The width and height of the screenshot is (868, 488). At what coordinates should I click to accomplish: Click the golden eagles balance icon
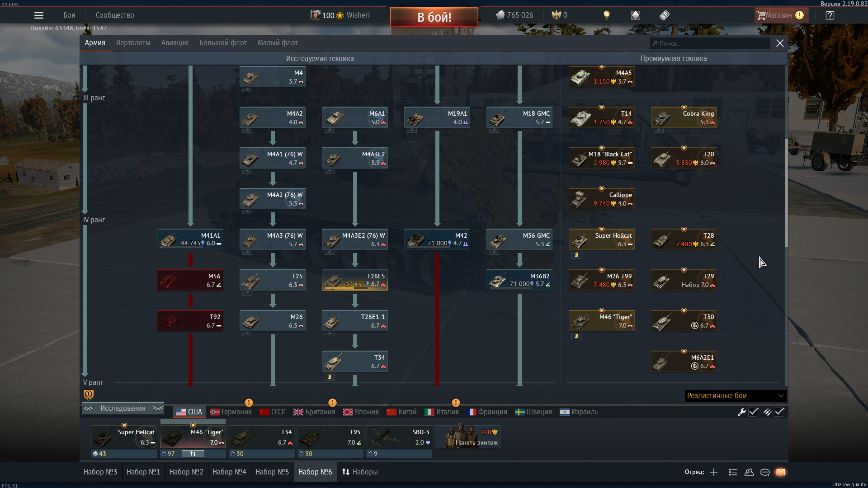point(556,15)
